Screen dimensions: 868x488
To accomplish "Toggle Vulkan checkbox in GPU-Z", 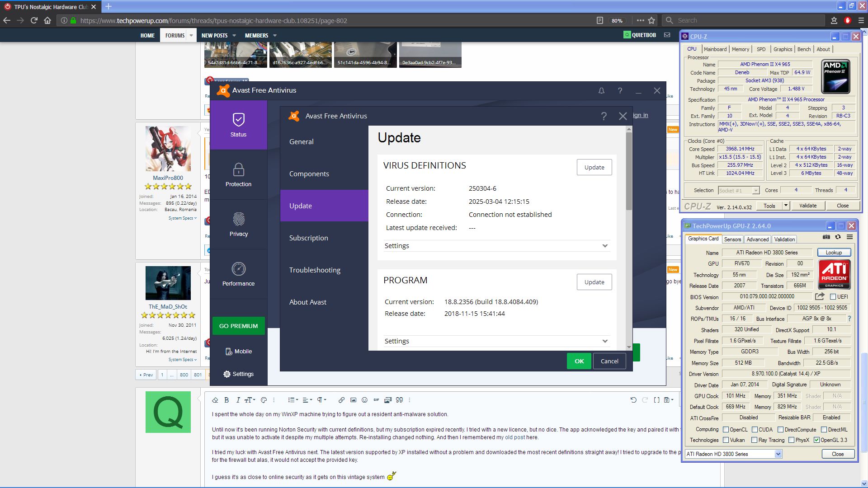I will [x=726, y=440].
